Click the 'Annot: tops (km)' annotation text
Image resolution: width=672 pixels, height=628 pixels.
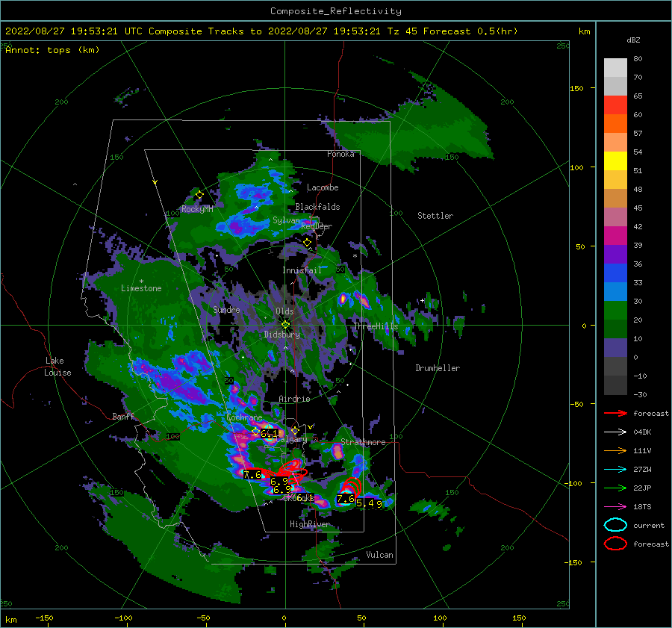52,50
